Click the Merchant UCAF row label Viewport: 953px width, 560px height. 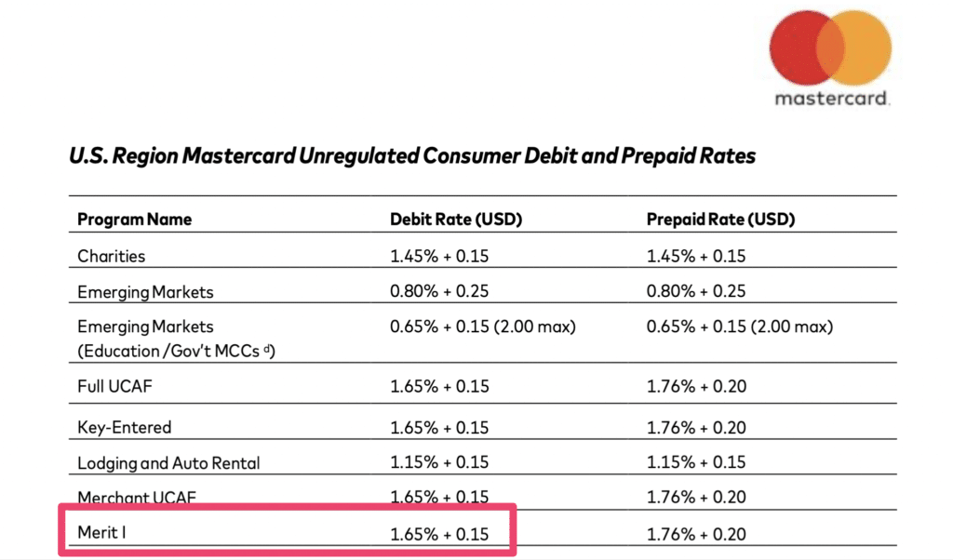coord(137,498)
